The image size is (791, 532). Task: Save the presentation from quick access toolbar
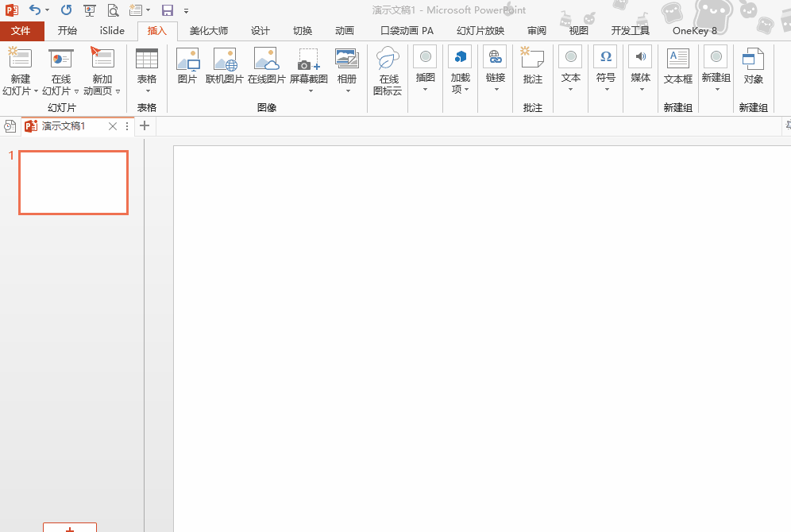[x=166, y=10]
